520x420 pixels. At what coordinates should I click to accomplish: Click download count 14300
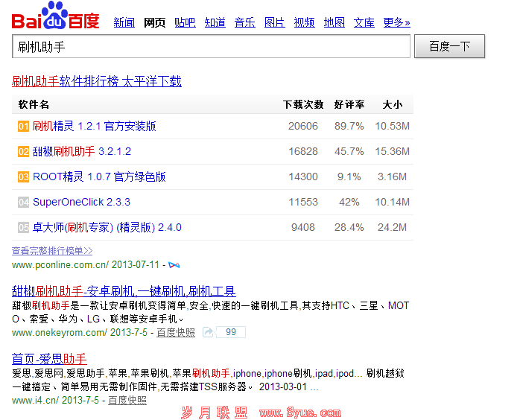click(x=303, y=177)
